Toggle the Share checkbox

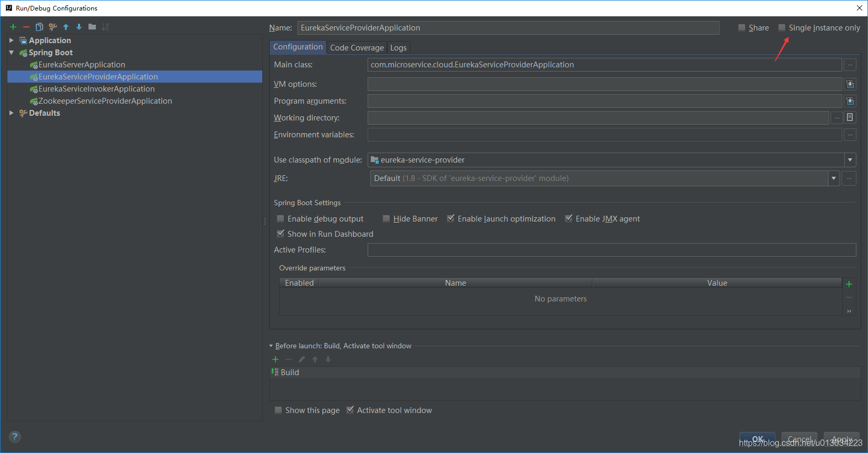742,28
